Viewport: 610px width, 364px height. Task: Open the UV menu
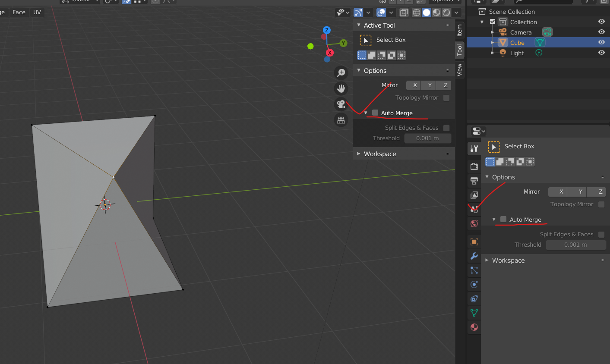tap(37, 12)
